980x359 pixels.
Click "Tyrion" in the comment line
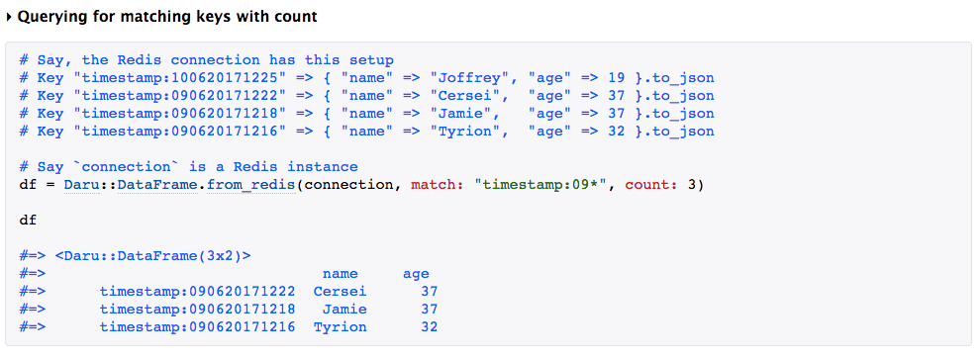(465, 132)
